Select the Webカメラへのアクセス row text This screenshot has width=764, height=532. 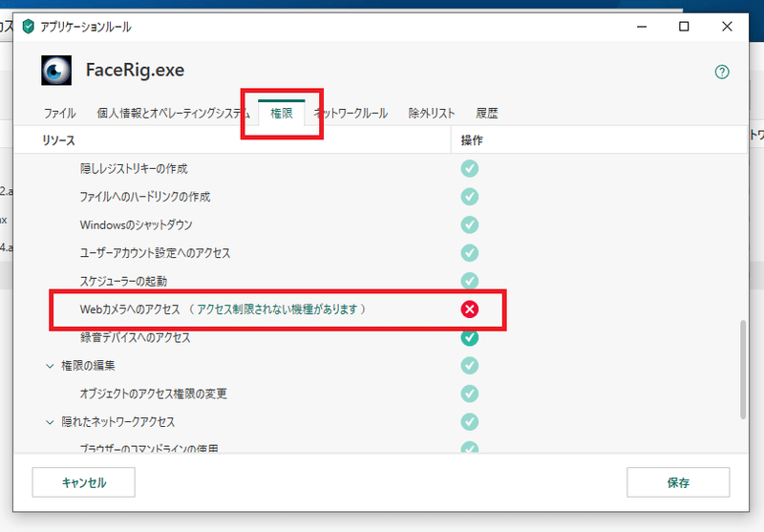[x=130, y=309]
